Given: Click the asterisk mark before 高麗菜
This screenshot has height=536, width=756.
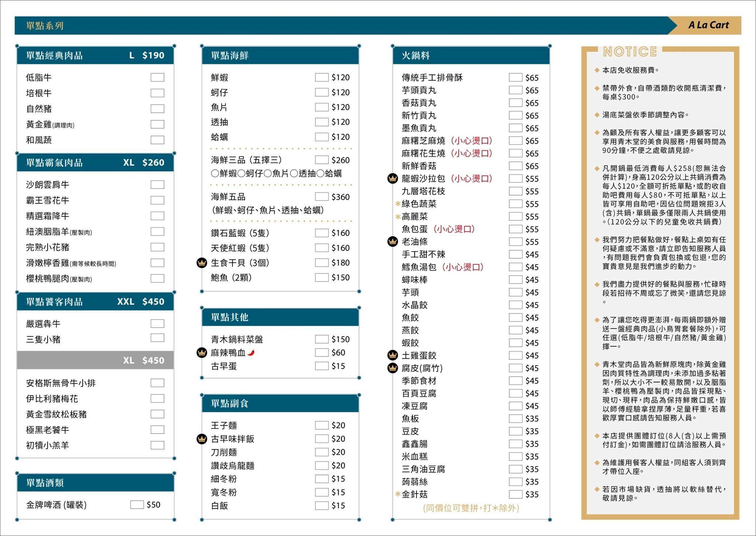Looking at the screenshot, I should point(398,217).
